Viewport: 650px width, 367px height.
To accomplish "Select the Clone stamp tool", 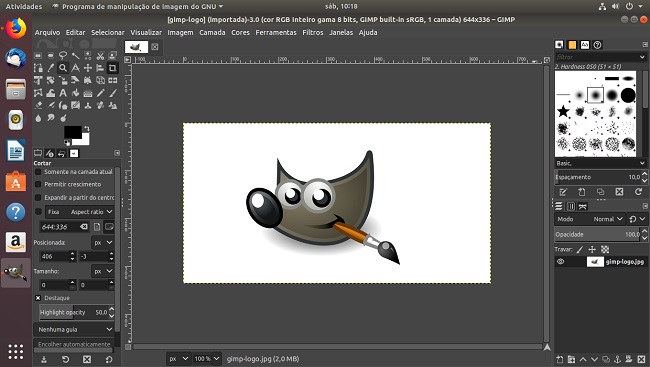I will pyautogui.click(x=88, y=105).
